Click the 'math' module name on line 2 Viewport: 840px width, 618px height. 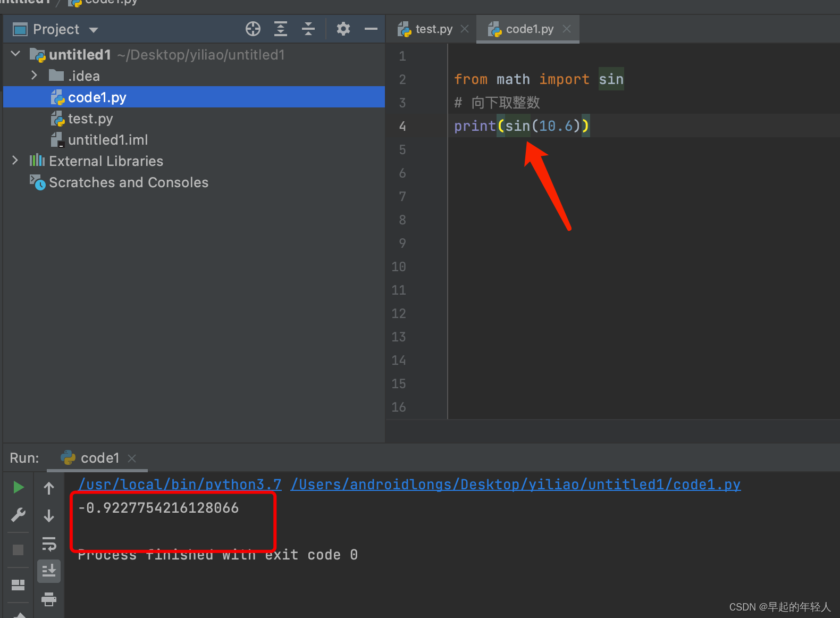tap(513, 79)
